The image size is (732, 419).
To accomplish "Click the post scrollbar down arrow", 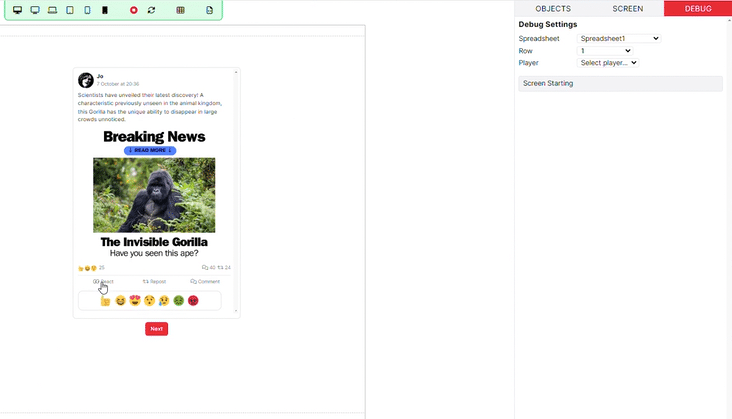I will pyautogui.click(x=236, y=311).
